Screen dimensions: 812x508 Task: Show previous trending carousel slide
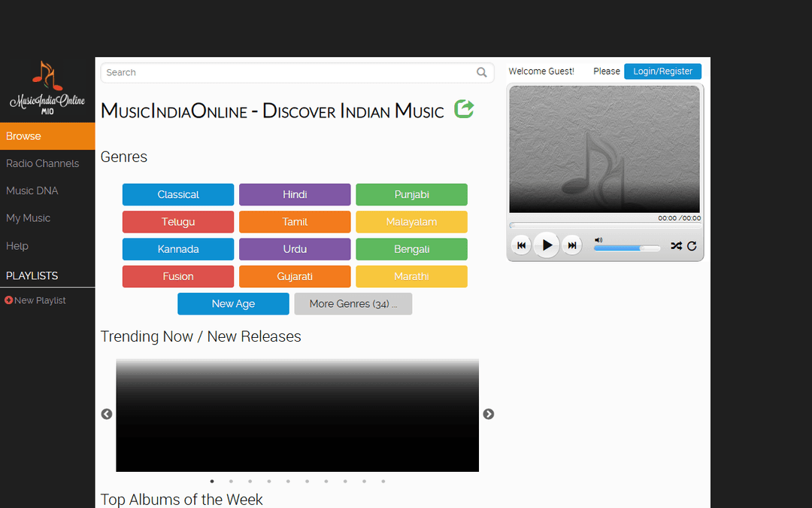pyautogui.click(x=107, y=414)
